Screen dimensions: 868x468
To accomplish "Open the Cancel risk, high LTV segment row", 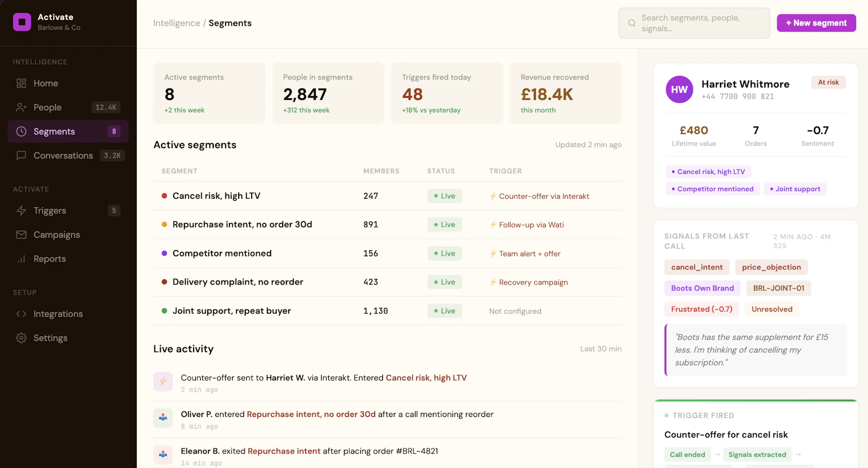I will click(x=387, y=196).
